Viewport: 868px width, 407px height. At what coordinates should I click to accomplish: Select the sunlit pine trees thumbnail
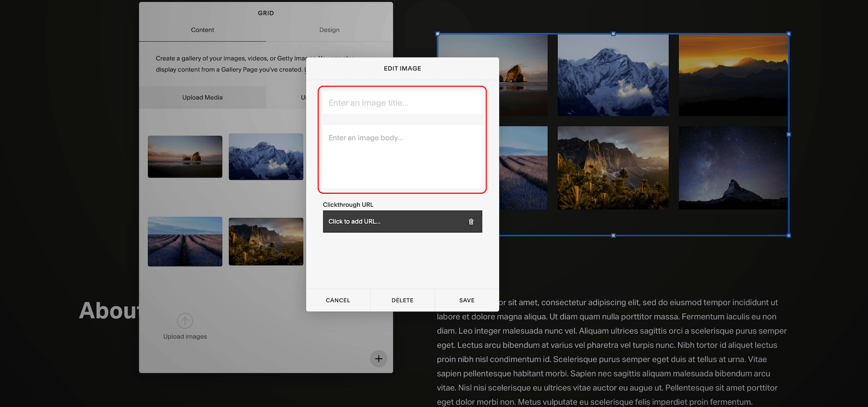click(266, 242)
